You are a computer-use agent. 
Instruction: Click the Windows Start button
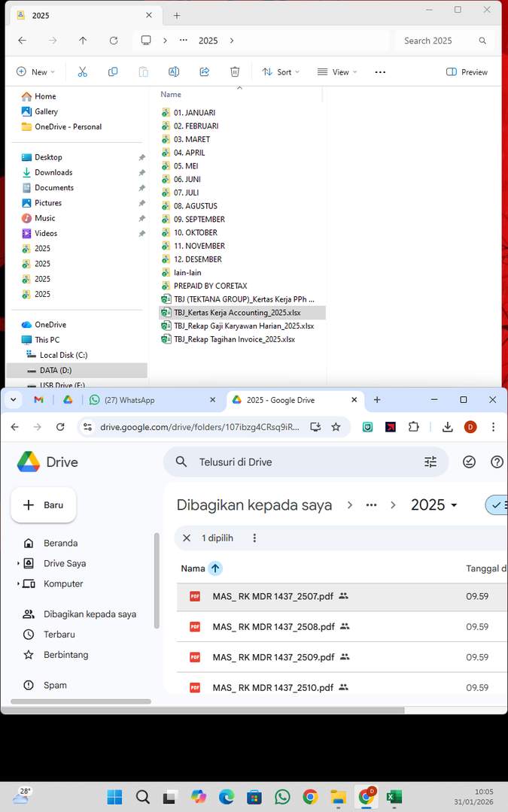point(114,796)
